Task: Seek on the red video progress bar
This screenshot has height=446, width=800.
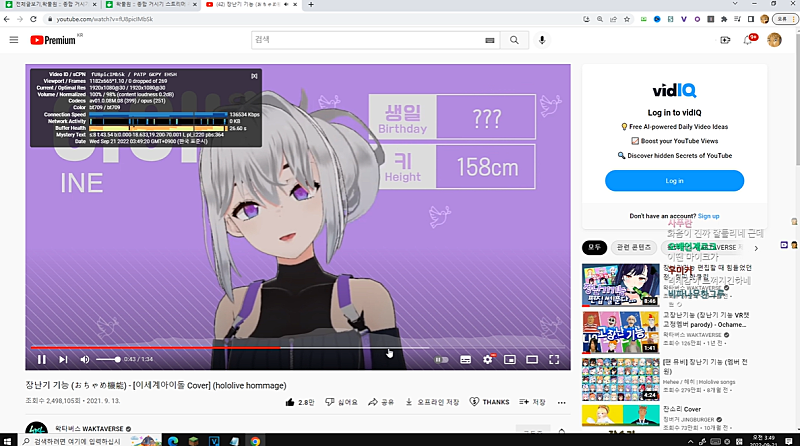Action: 298,348
